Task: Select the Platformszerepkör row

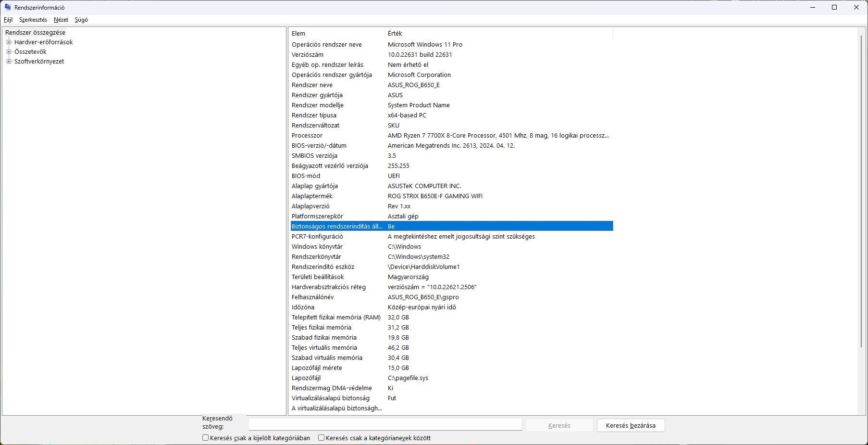Action: pyautogui.click(x=452, y=216)
